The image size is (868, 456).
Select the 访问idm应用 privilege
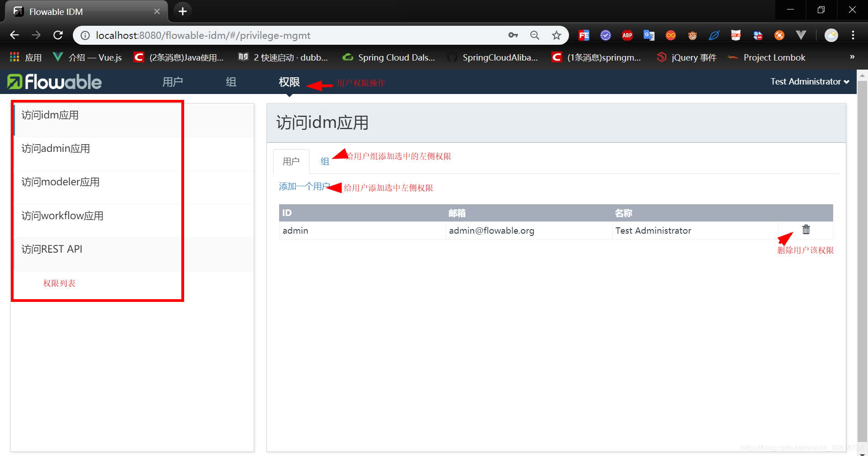[x=134, y=120]
